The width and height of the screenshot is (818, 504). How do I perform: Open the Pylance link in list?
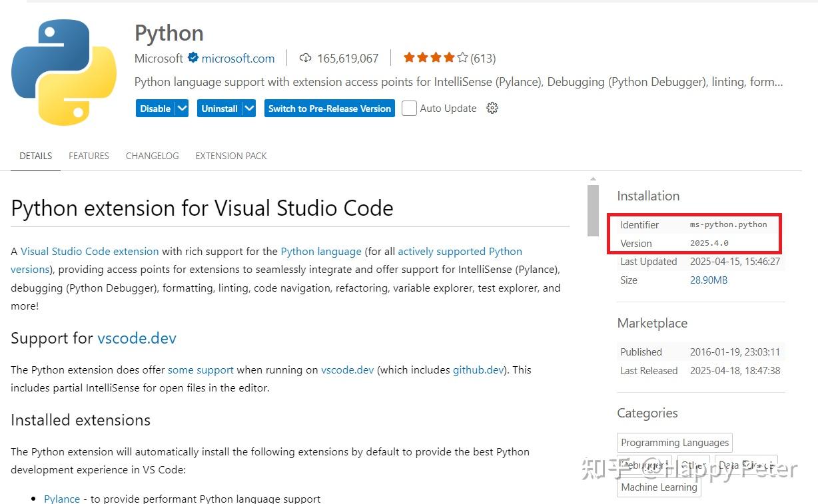[x=62, y=499]
